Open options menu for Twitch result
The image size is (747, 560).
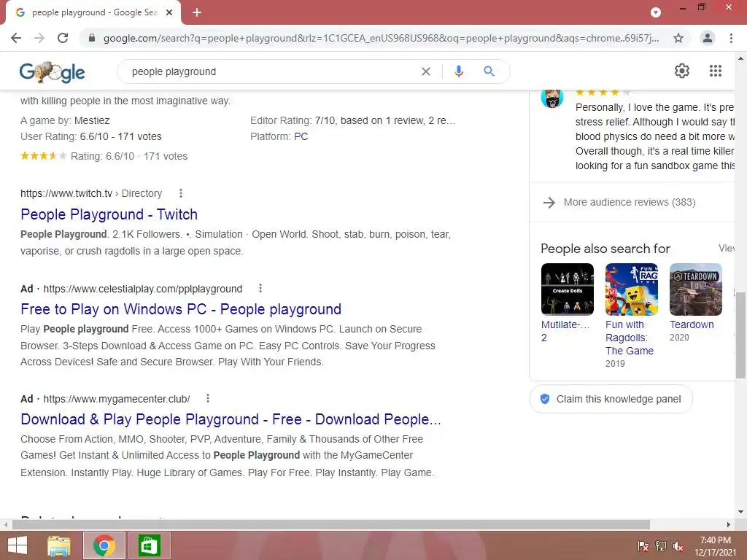181,193
